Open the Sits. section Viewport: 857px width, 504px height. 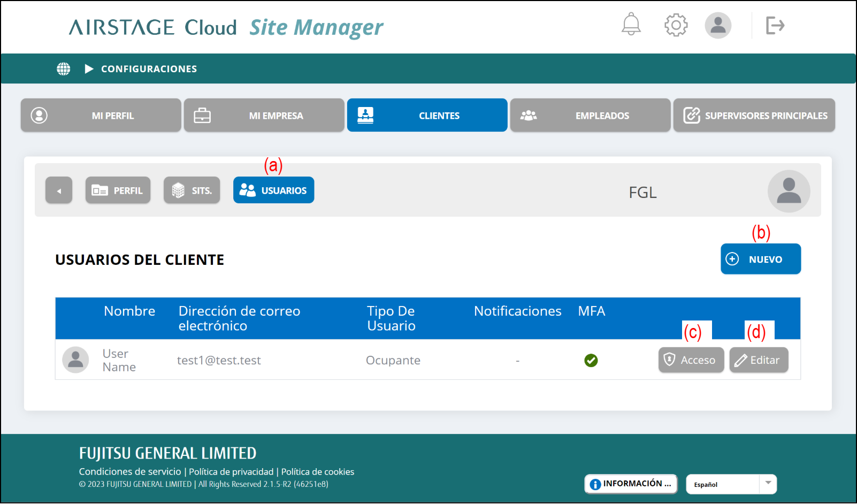[192, 190]
